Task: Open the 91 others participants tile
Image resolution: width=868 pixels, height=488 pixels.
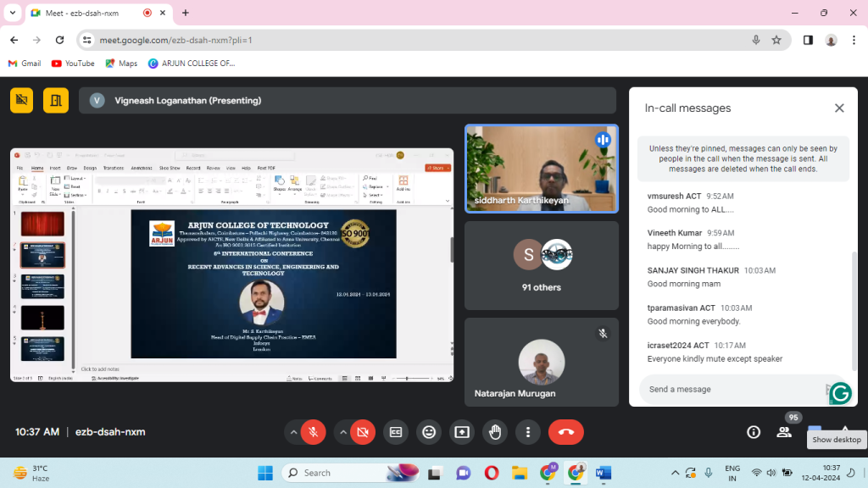Action: click(x=542, y=265)
